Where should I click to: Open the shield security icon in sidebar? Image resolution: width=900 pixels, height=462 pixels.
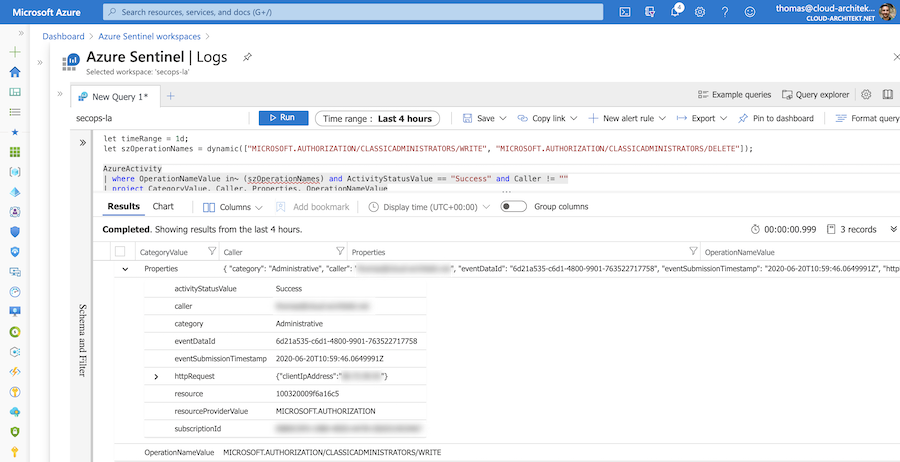point(15,231)
